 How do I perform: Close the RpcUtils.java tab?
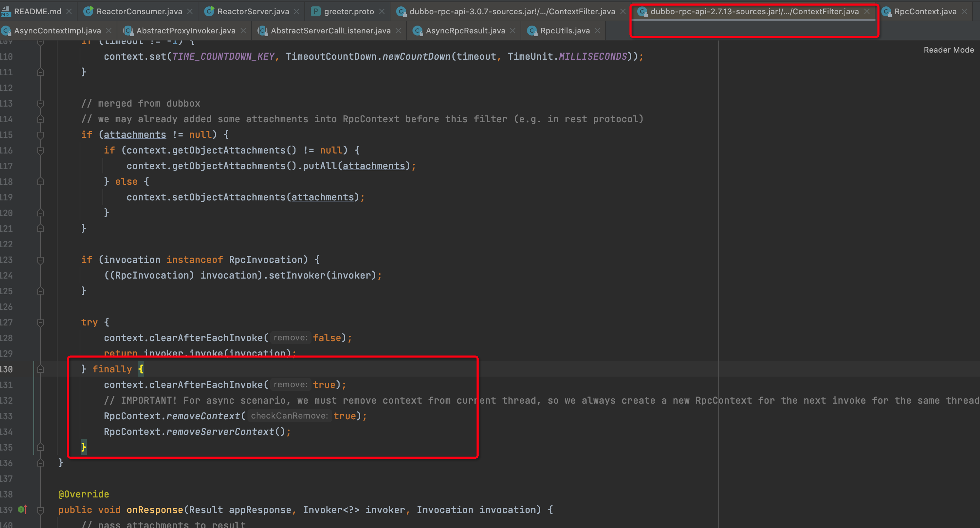(597, 31)
